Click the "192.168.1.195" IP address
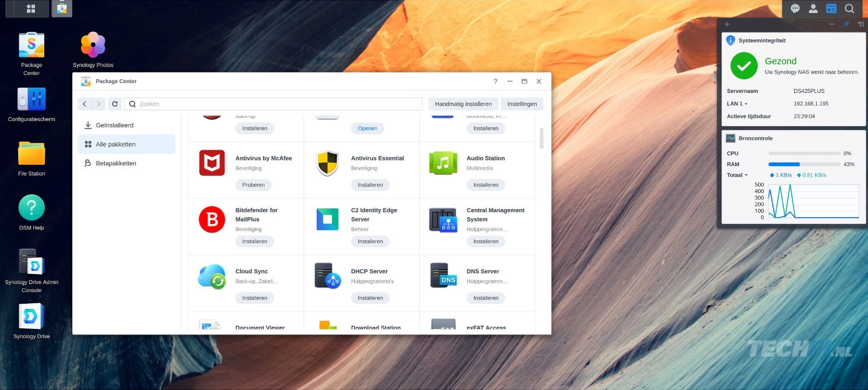The image size is (868, 390). click(x=811, y=104)
